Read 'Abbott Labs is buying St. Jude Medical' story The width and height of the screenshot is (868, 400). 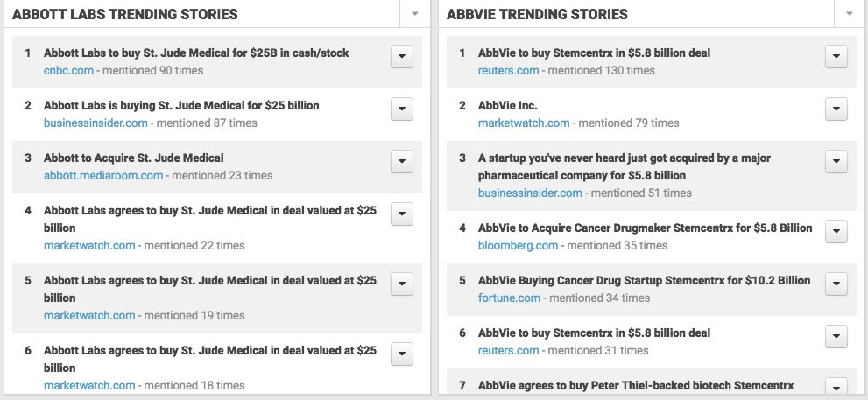[181, 105]
